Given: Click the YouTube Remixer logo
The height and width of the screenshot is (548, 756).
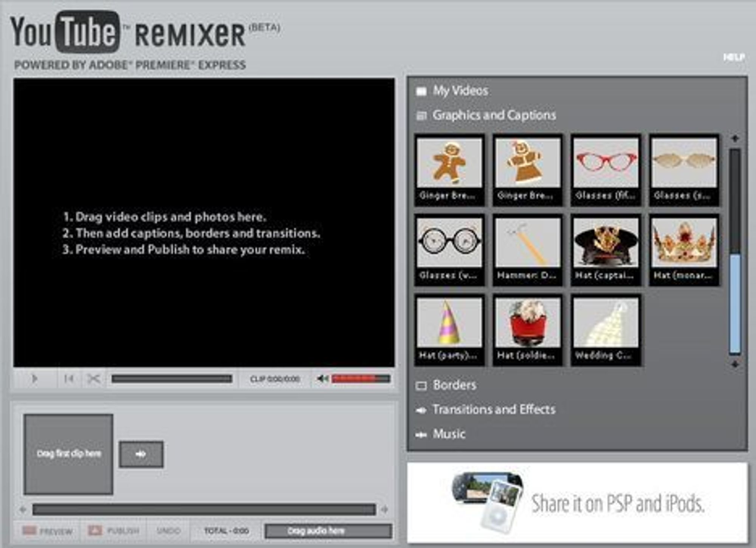Looking at the screenshot, I should (146, 32).
